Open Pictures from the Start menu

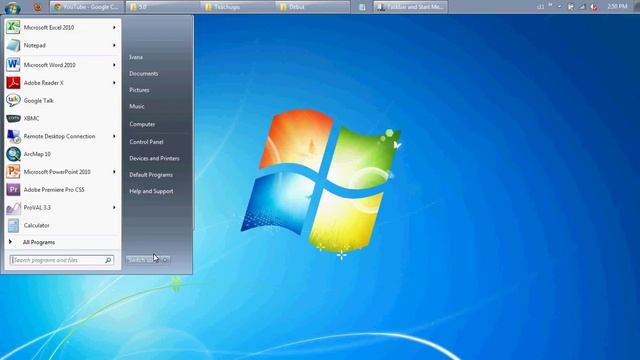[x=139, y=90]
